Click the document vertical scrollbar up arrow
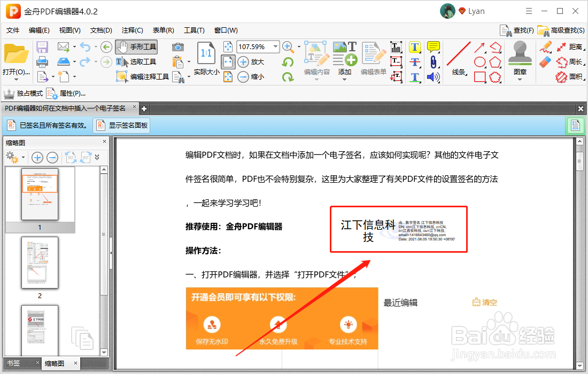The width and height of the screenshot is (588, 374). (x=579, y=141)
